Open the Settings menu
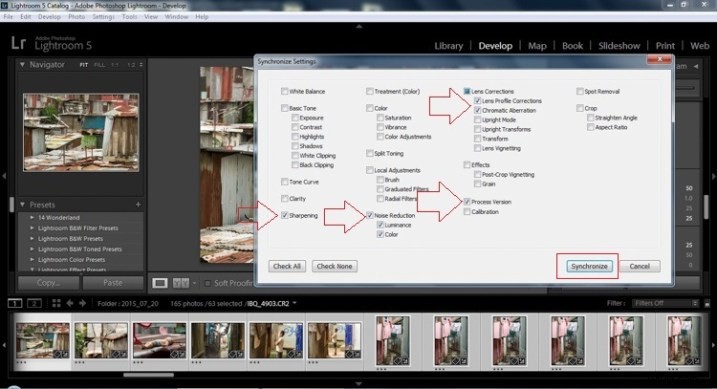Screen dimensions: 717x389 (x=103, y=16)
